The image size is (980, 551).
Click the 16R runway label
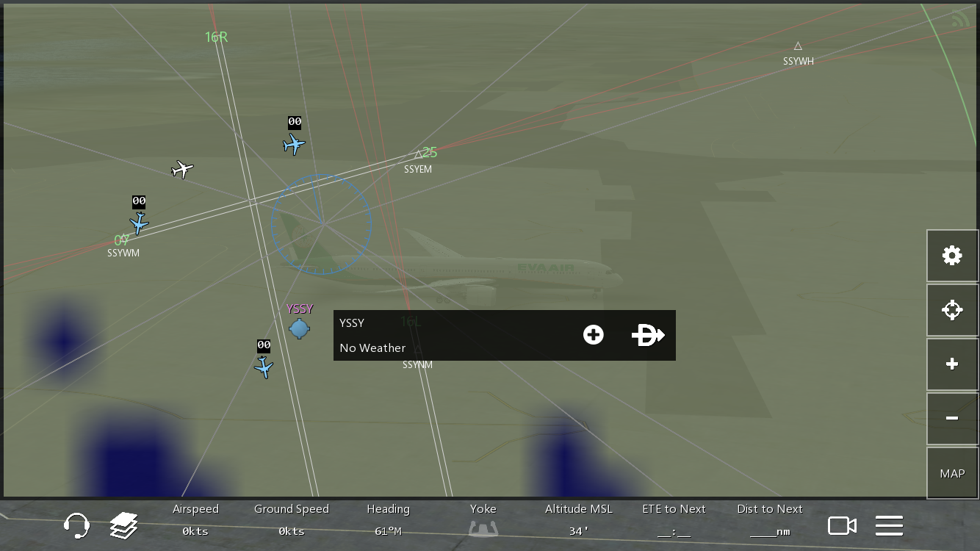(217, 37)
